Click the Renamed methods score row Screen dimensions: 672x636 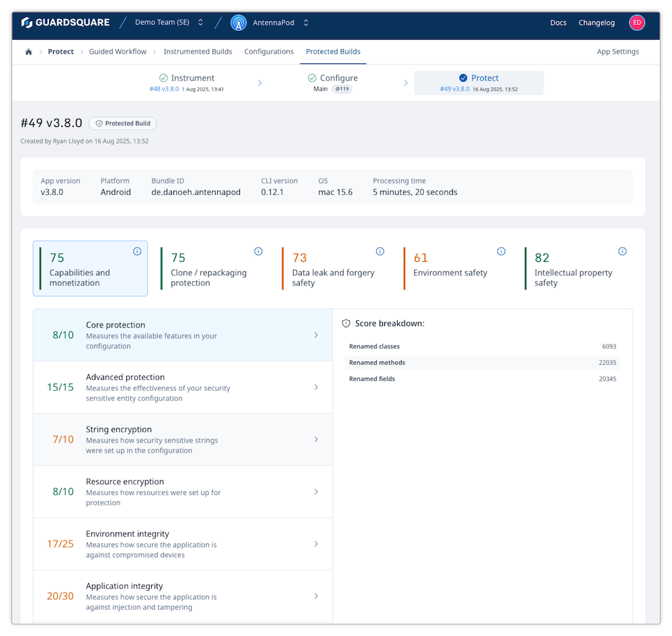pos(484,363)
